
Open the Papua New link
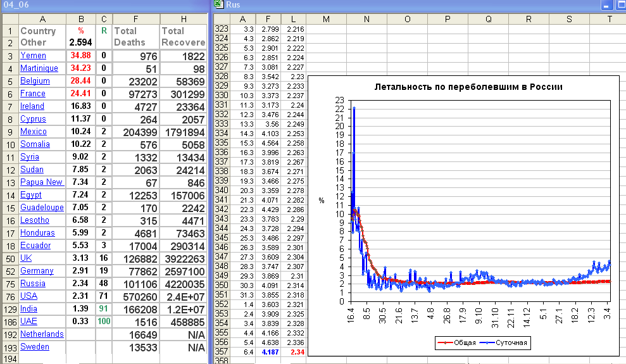pos(41,182)
